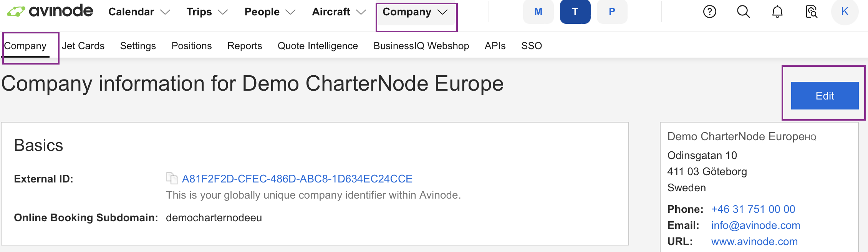Image resolution: width=868 pixels, height=252 pixels.
Task: Select the T mode button
Action: click(x=575, y=12)
